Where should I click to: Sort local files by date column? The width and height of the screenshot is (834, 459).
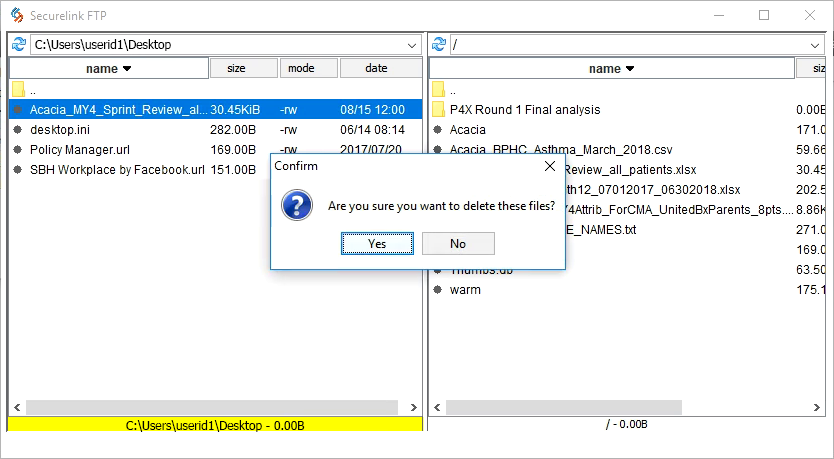click(378, 69)
